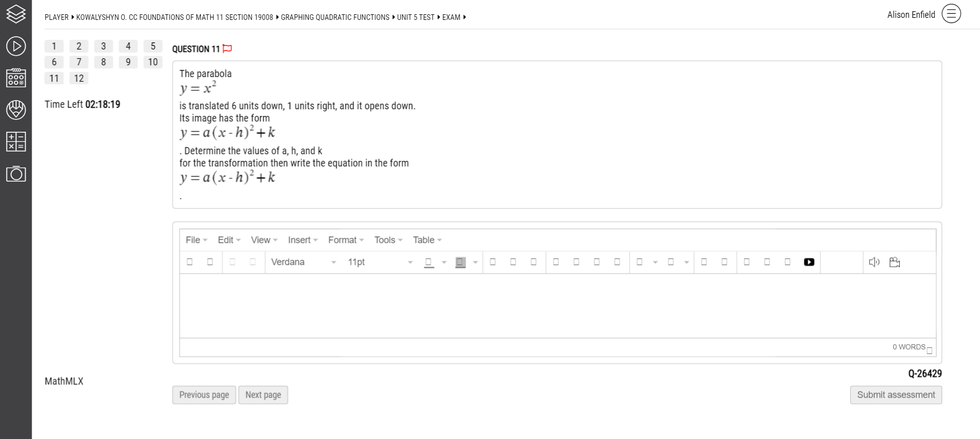This screenshot has height=439, width=980.
Task: Open the Unit 5 Test breadcrumb
Action: pos(415,17)
